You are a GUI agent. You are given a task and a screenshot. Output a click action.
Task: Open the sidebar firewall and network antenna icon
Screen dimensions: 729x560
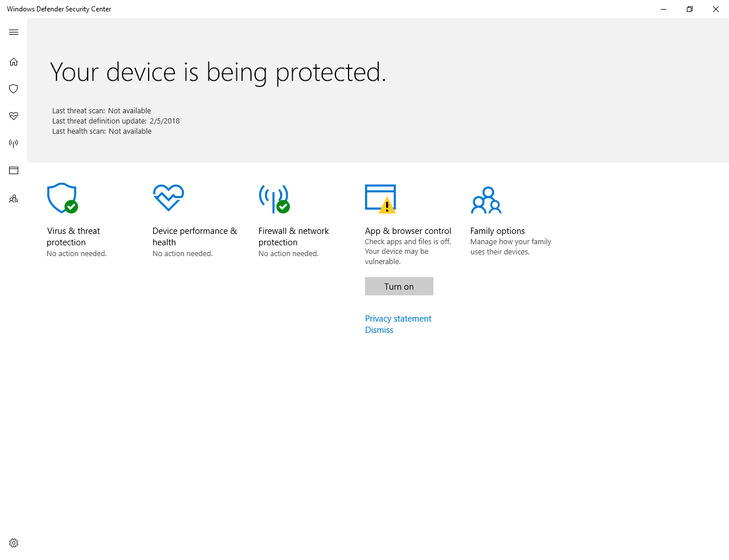[14, 143]
